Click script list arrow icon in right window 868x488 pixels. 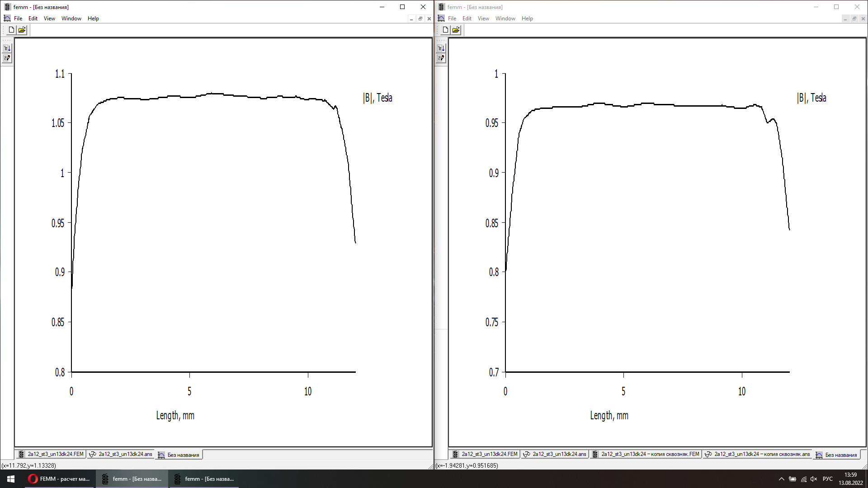click(441, 48)
